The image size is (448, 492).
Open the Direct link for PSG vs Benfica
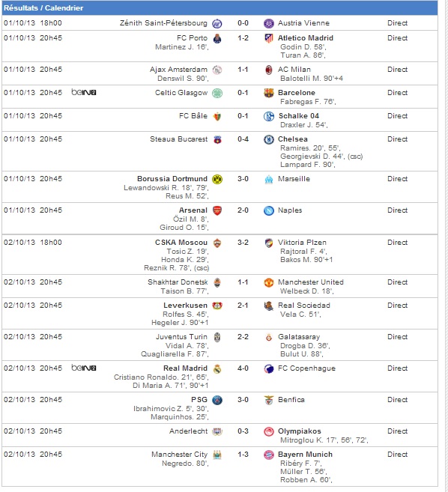pyautogui.click(x=398, y=400)
